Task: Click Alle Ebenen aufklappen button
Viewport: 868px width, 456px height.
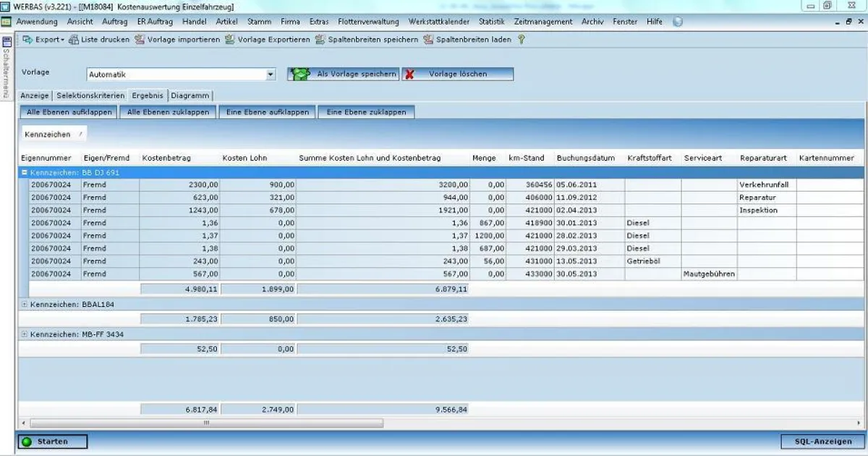Action: (x=69, y=112)
